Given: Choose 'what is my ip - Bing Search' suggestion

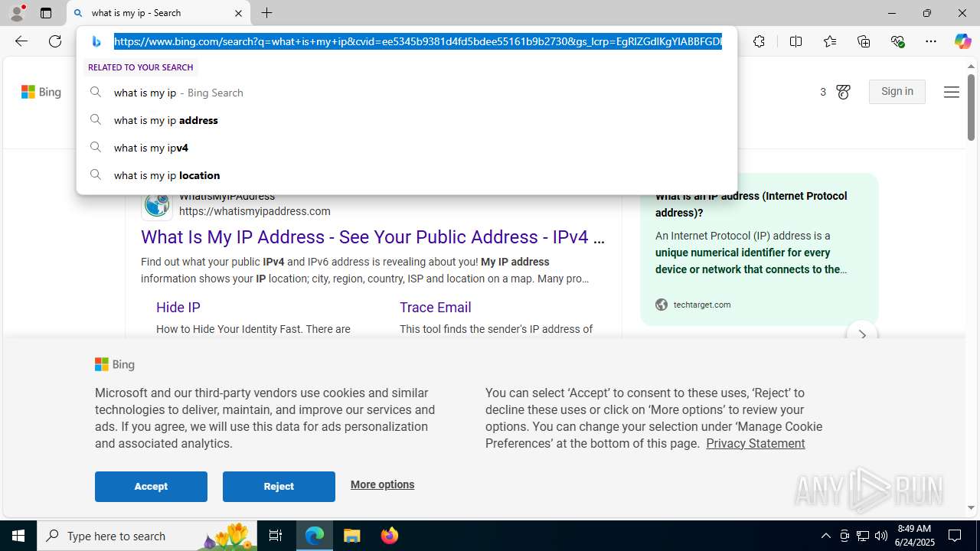Looking at the screenshot, I should (407, 93).
